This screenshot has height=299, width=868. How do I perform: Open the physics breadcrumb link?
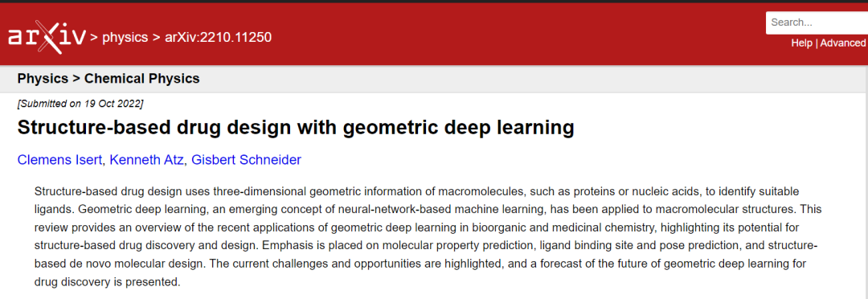tap(125, 38)
